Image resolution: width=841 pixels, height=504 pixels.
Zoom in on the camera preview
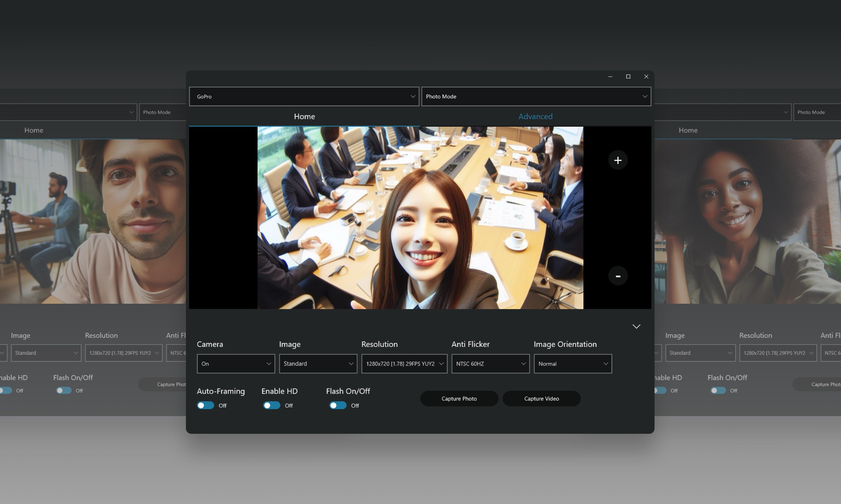(618, 160)
